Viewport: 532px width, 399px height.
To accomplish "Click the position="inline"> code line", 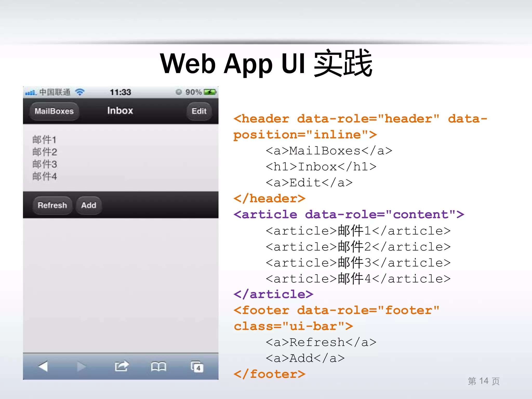I will (x=305, y=135).
